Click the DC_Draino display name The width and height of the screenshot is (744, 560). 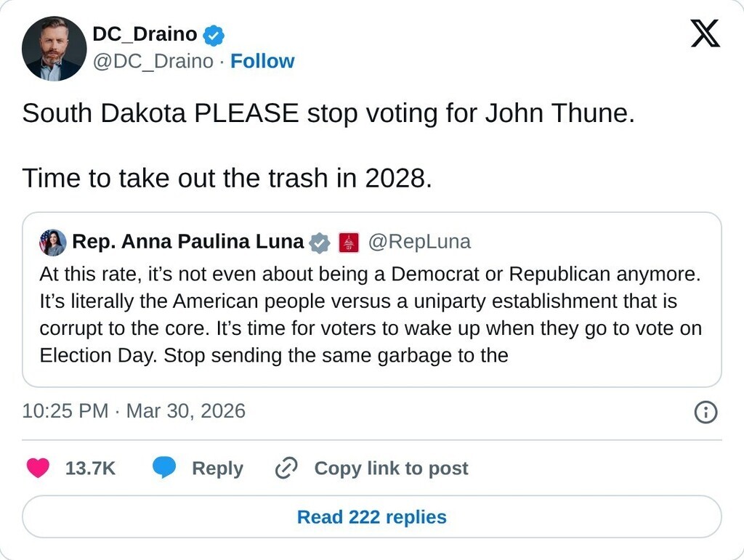145,34
